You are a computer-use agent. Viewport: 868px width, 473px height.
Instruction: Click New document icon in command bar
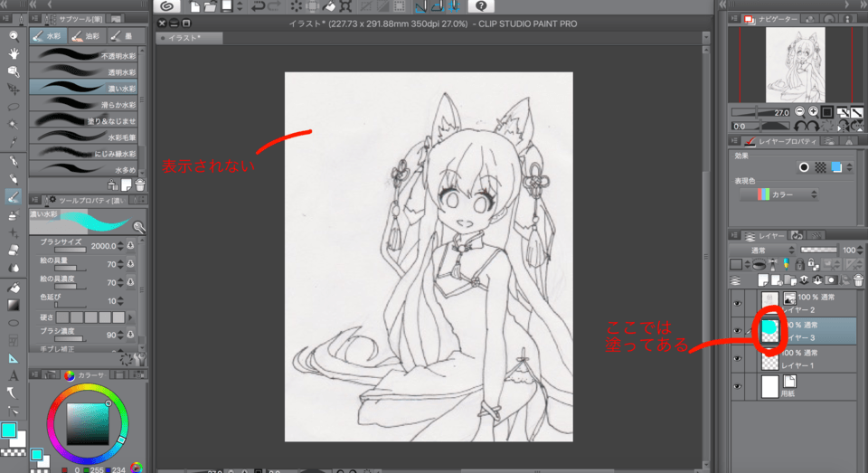tap(195, 6)
